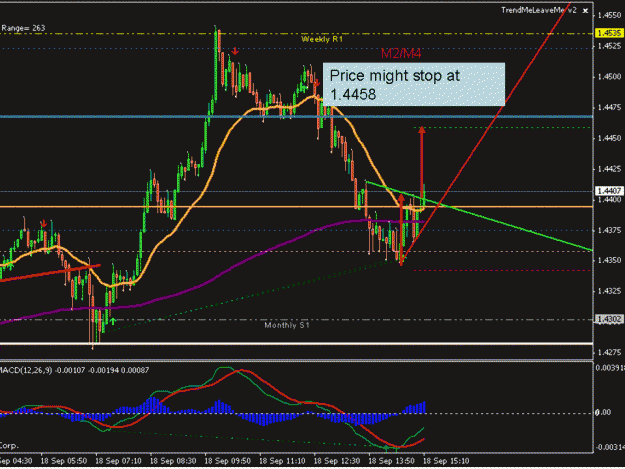
Task: Click the Range= 263 indicator text
Action: click(x=23, y=28)
